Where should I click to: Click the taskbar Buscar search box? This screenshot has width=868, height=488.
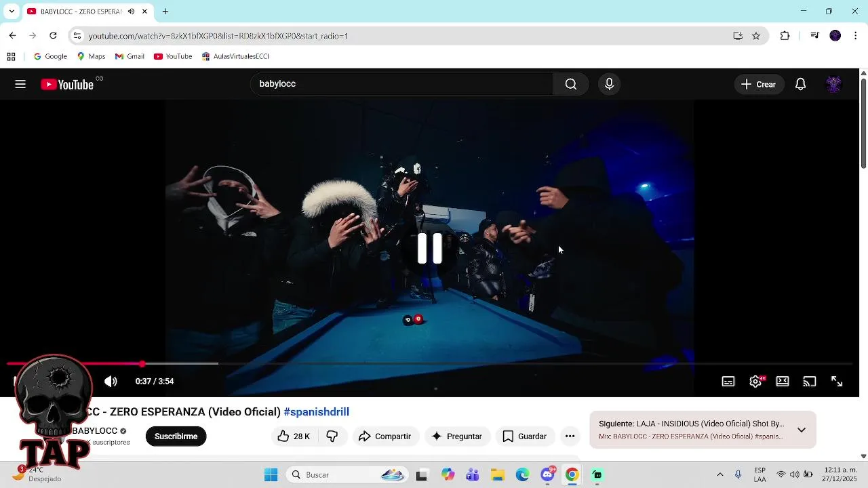(348, 475)
